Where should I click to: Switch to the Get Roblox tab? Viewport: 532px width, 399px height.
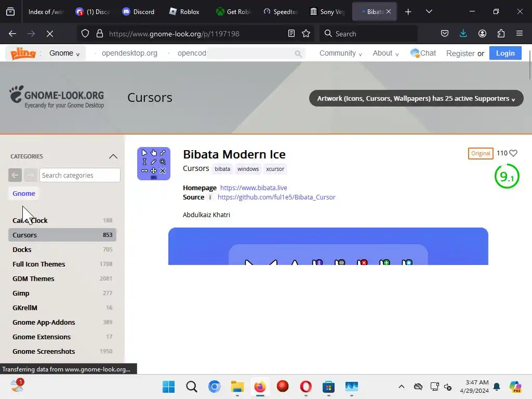tap(233, 12)
